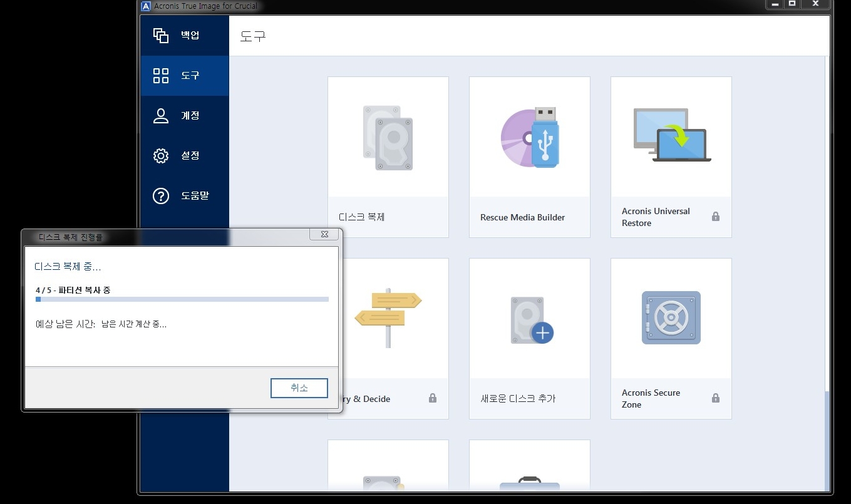Viewport: 851px width, 504px height.
Task: Click the Acronis logo in title bar
Action: pos(146,6)
